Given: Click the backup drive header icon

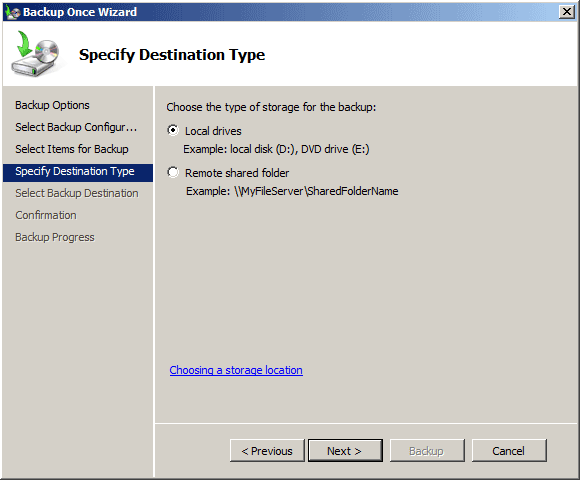Looking at the screenshot, I should coord(36,54).
